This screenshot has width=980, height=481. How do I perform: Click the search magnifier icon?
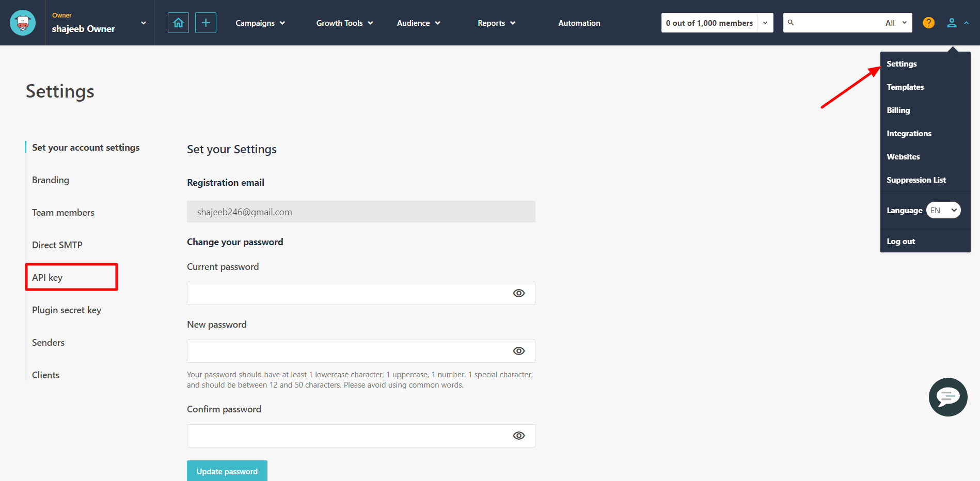click(791, 23)
